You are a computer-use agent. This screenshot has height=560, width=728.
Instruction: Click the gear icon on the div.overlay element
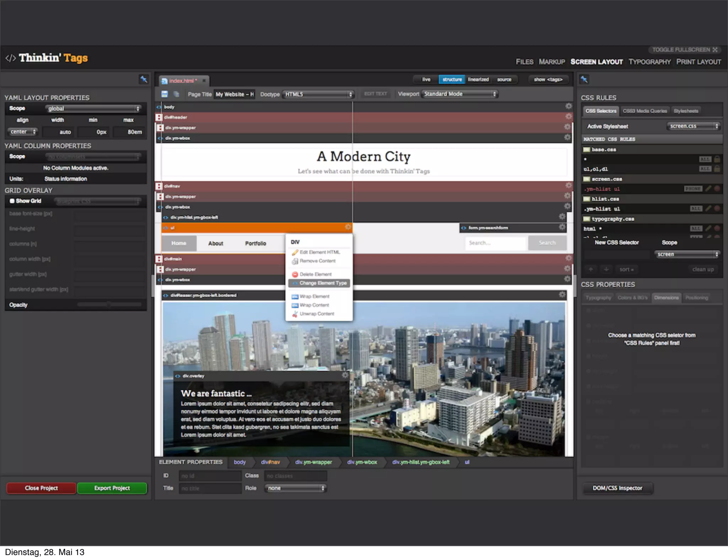(345, 375)
